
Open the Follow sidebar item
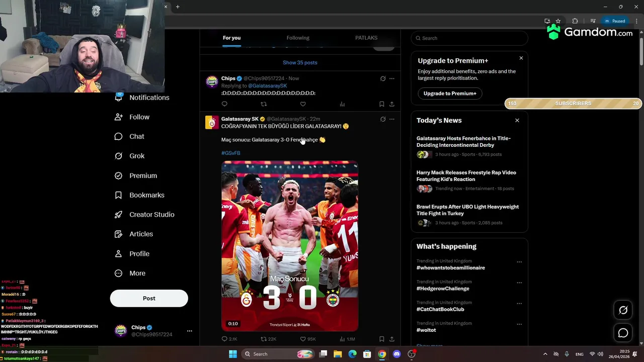tap(132, 117)
